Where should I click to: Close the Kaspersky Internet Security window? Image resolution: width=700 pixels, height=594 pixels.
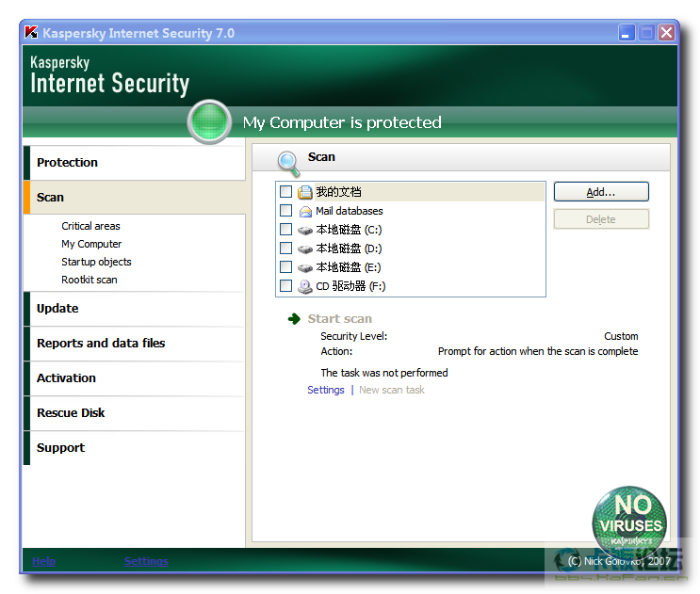click(x=666, y=33)
